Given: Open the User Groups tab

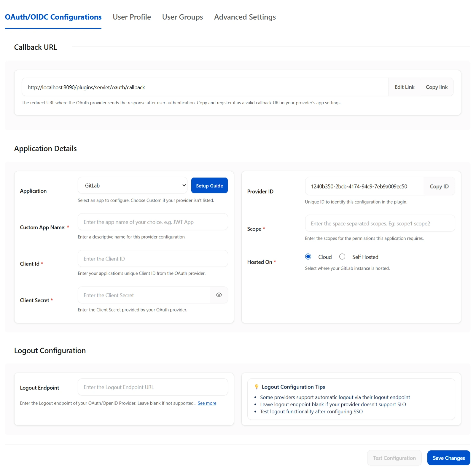Looking at the screenshot, I should pos(182,17).
